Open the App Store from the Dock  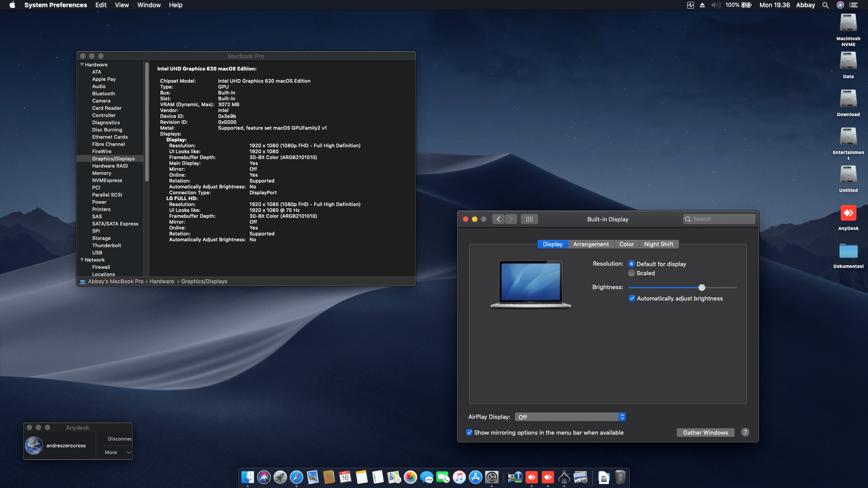pyautogui.click(x=476, y=478)
